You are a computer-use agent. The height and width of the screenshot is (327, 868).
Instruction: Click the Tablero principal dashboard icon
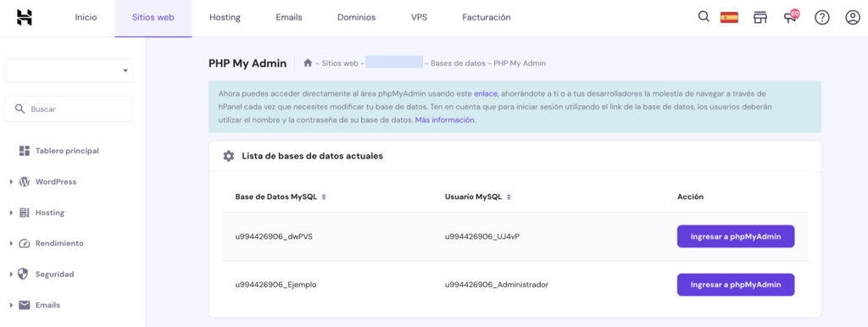tap(24, 151)
